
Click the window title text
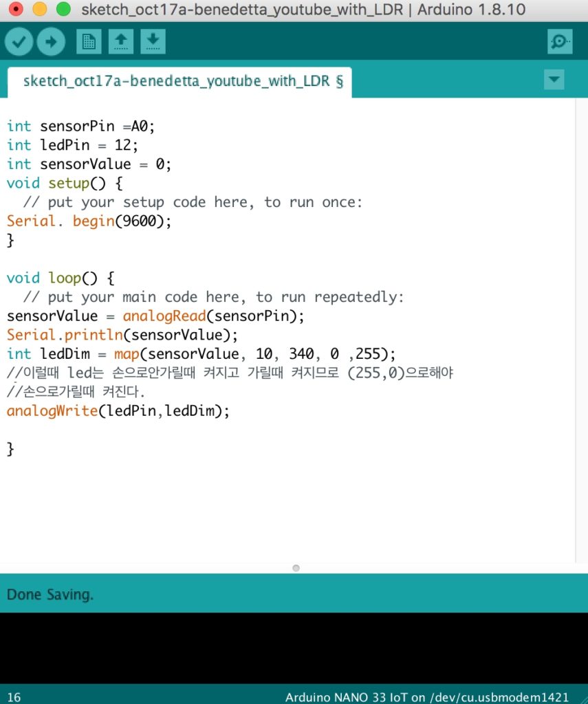(303, 10)
